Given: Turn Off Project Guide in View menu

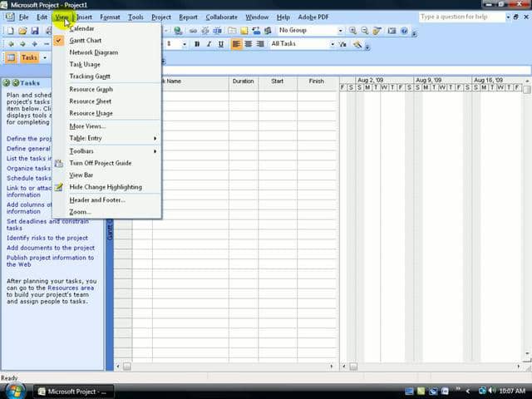Looking at the screenshot, I should 106,163.
